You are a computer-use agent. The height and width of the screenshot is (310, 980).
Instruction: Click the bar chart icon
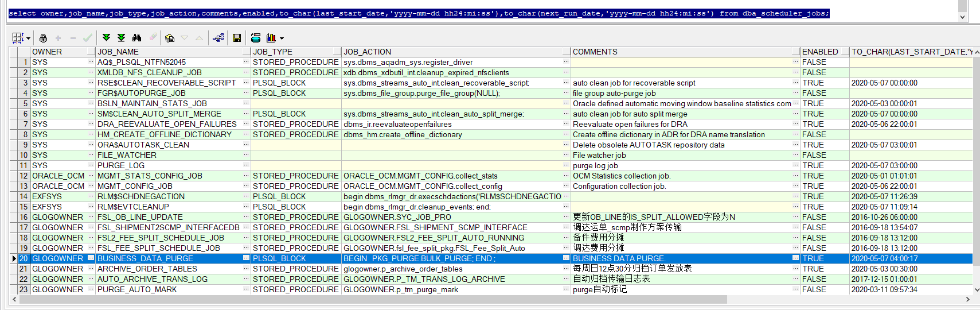271,38
